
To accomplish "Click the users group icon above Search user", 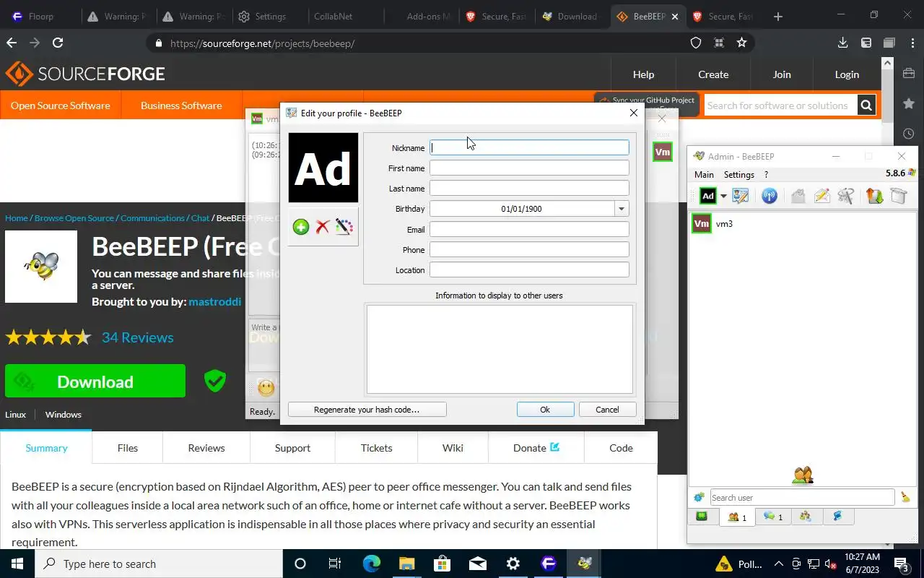I will tap(803, 475).
